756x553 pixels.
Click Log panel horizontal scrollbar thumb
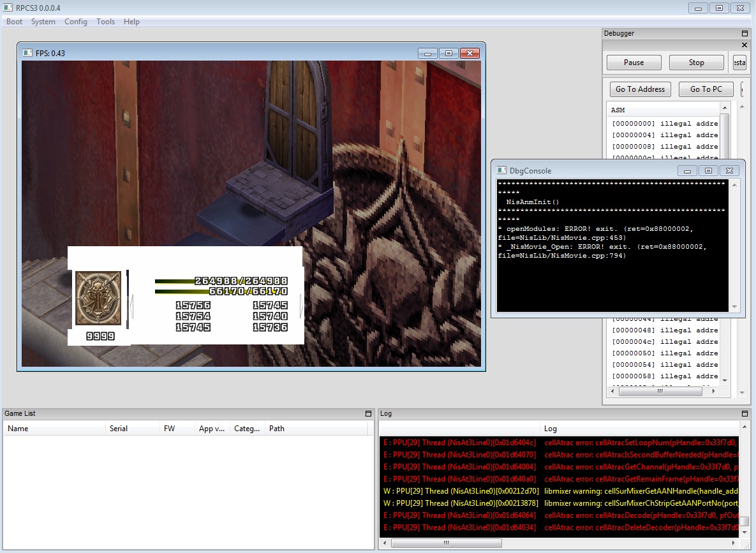coord(447,543)
